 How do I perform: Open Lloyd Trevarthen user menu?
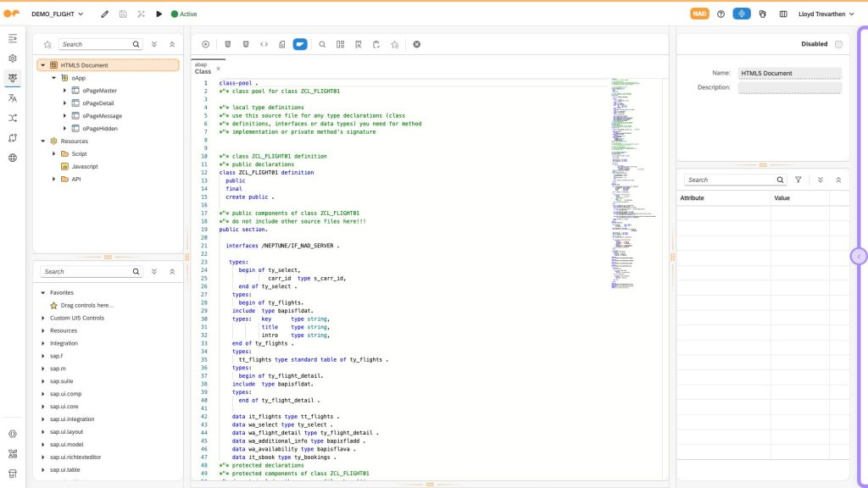tap(826, 14)
